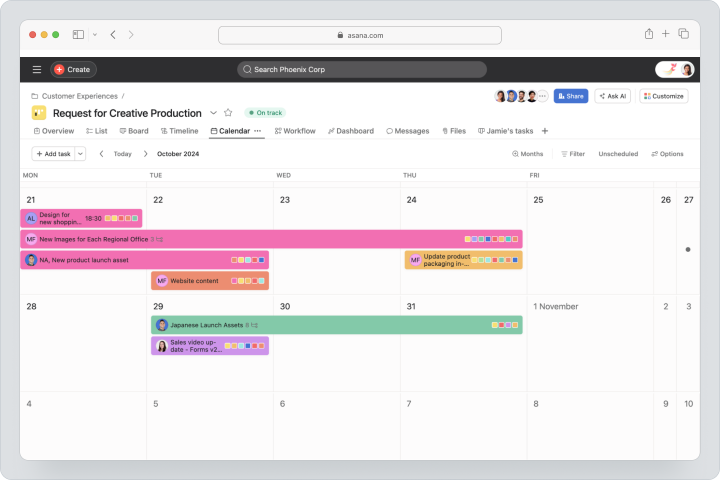
Task: Toggle the Unscheduled tasks panel
Action: pyautogui.click(x=618, y=154)
